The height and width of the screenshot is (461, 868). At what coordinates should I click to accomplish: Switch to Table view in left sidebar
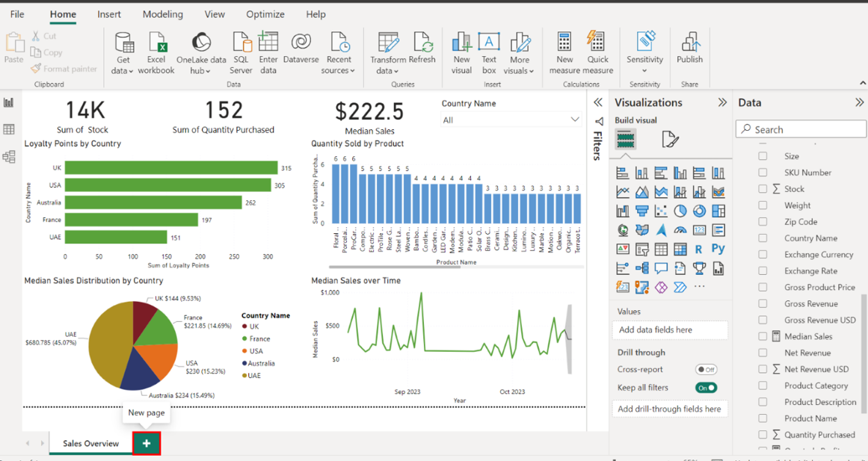(9, 130)
